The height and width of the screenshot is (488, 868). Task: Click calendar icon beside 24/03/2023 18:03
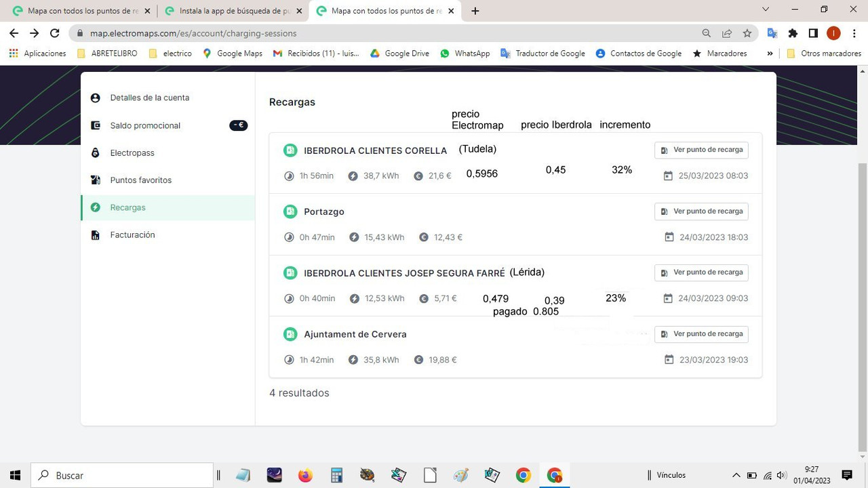pyautogui.click(x=669, y=237)
